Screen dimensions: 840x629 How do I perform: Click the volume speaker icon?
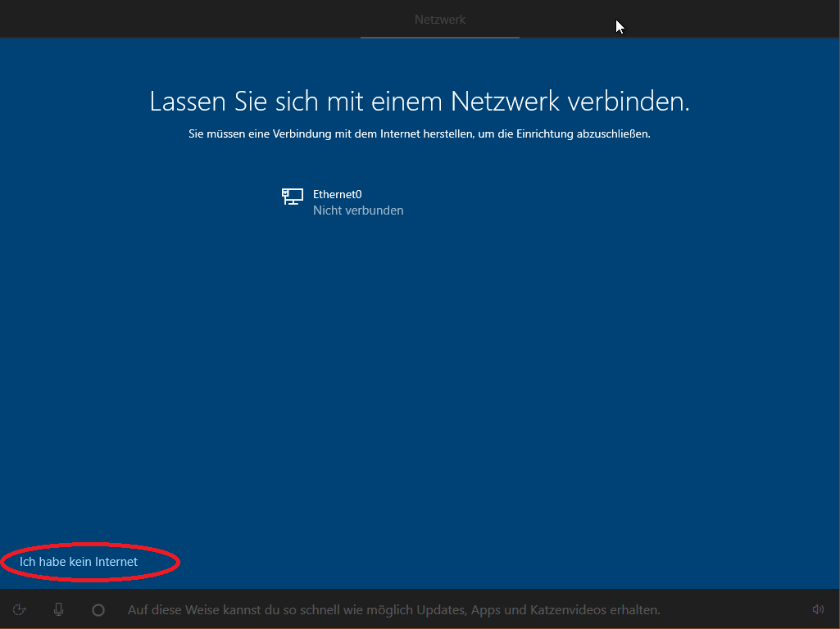click(x=818, y=609)
